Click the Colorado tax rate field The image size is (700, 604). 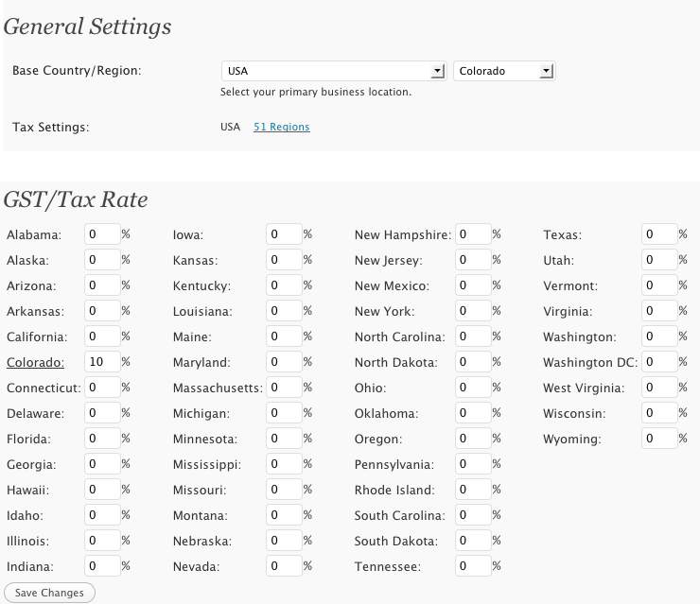(102, 362)
